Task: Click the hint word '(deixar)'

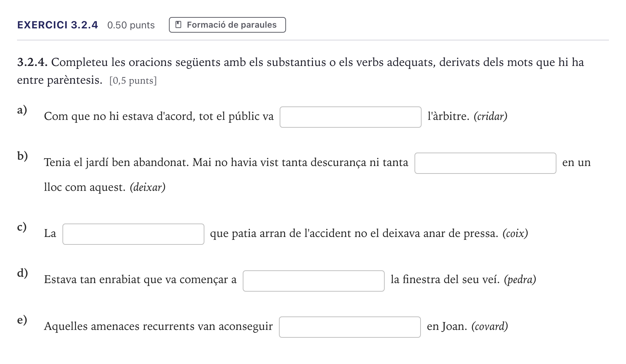Action: [148, 187]
